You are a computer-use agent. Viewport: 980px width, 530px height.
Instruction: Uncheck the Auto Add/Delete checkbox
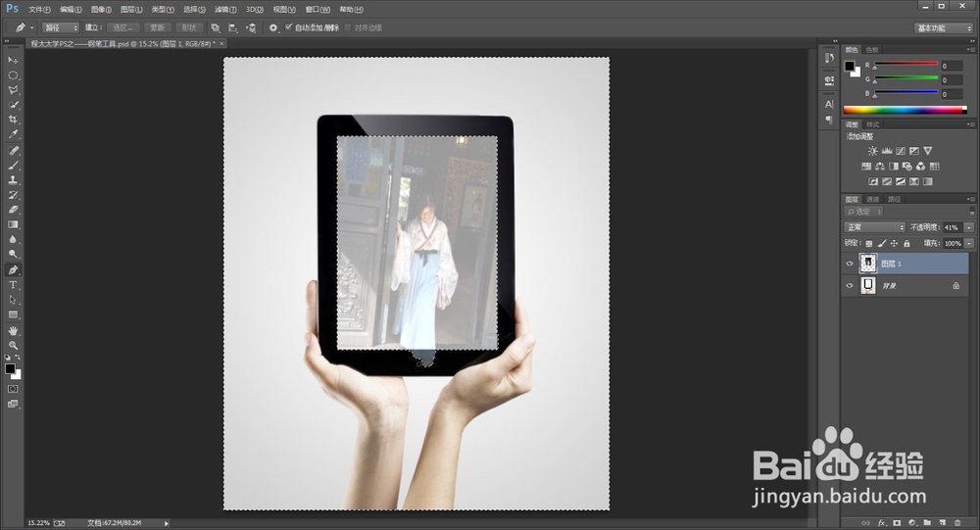289,26
